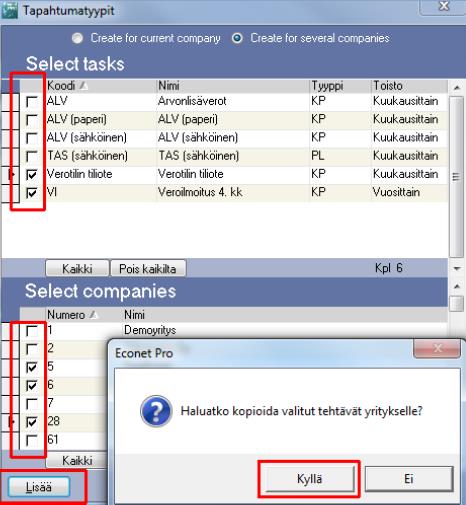This screenshot has width=466, height=505.
Task: Click Kyllä to confirm copying tasks
Action: click(x=310, y=479)
